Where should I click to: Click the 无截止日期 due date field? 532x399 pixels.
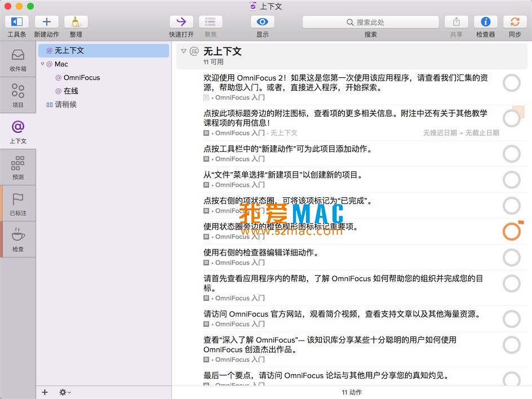point(482,133)
